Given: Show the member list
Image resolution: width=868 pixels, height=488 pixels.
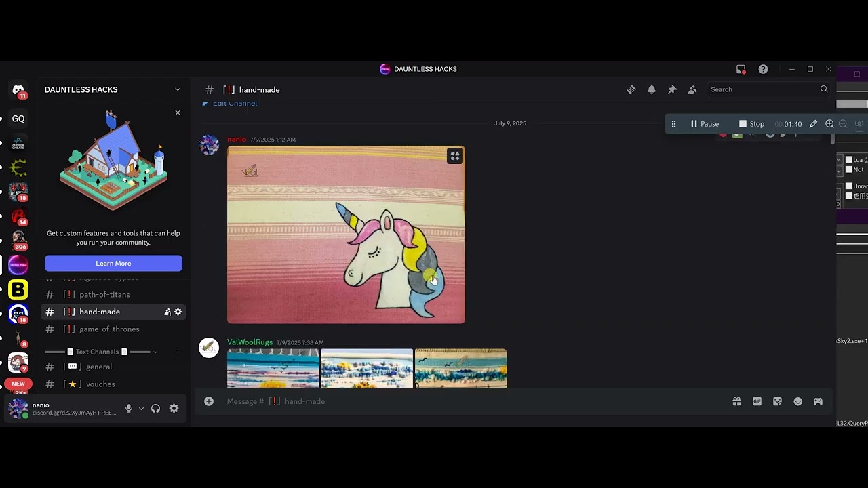Looking at the screenshot, I should tap(692, 89).
